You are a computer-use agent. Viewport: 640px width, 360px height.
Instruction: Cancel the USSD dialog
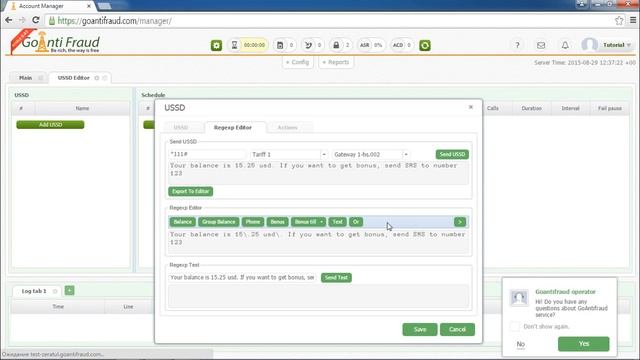(457, 329)
